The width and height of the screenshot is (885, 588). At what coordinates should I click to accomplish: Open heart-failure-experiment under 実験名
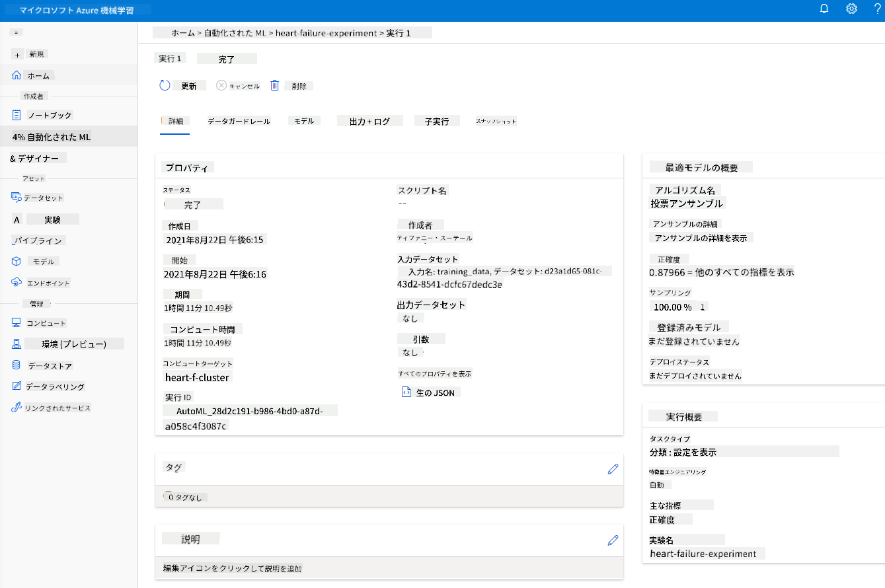(705, 554)
